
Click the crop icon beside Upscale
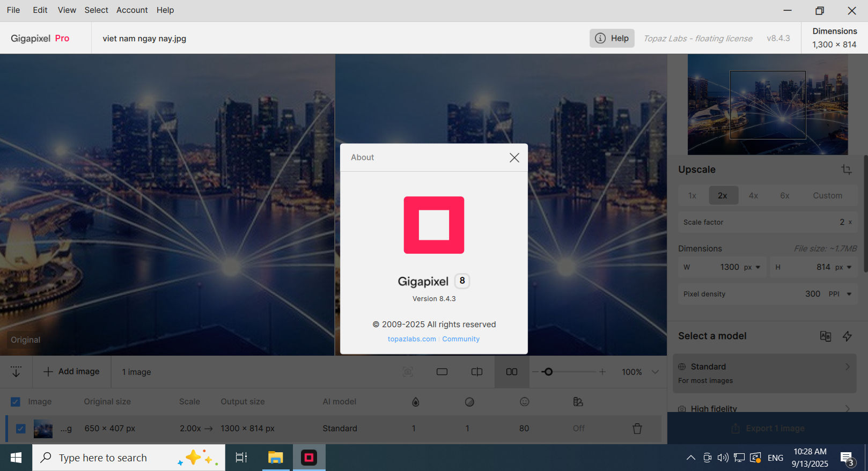coord(846,170)
